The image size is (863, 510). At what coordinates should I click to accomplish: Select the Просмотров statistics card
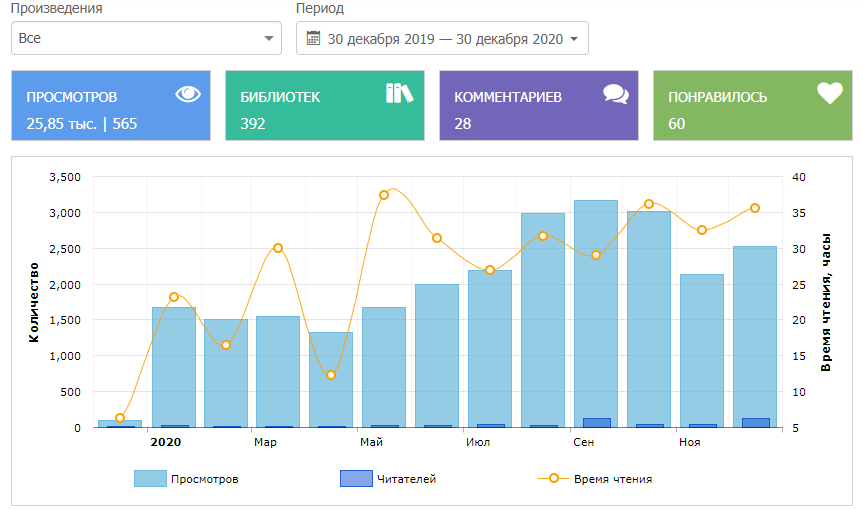point(111,106)
